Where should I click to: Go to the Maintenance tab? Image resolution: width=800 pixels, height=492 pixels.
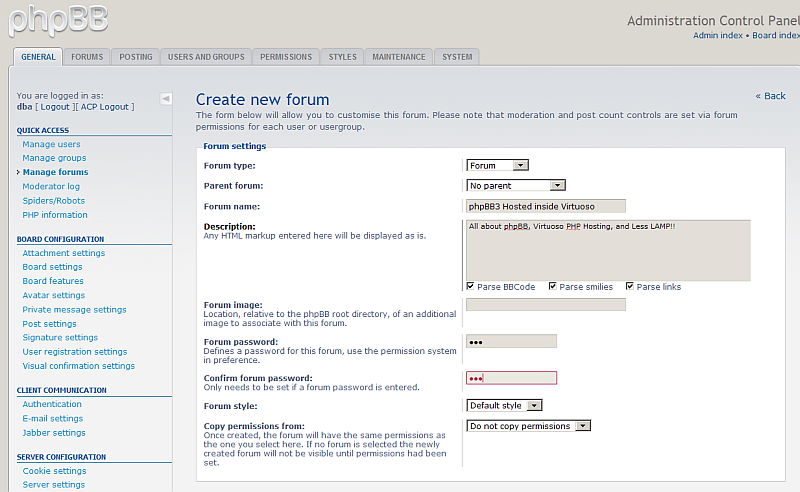pyautogui.click(x=399, y=57)
